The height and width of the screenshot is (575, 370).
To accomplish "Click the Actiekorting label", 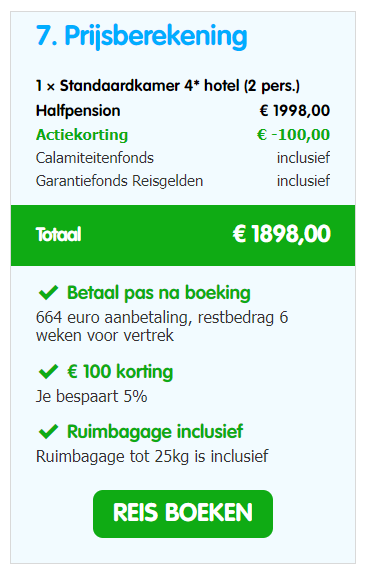I will tap(82, 135).
